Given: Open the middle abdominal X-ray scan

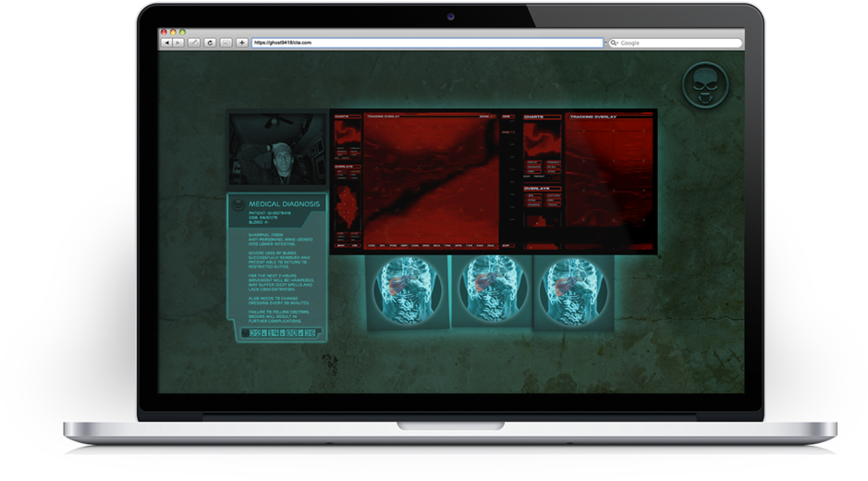Looking at the screenshot, I should [x=492, y=291].
